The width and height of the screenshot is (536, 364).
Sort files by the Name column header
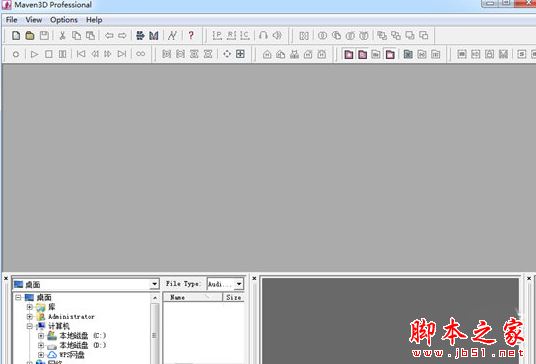click(x=193, y=297)
